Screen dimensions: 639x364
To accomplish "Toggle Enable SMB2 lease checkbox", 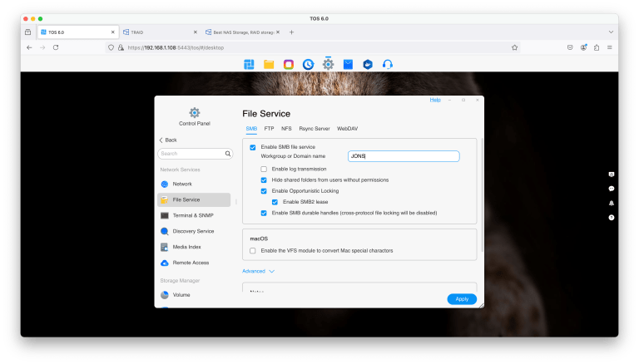I will point(275,202).
